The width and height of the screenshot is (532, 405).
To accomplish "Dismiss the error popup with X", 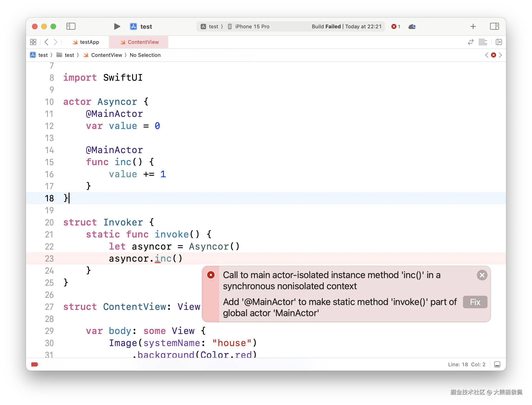I will pyautogui.click(x=482, y=275).
